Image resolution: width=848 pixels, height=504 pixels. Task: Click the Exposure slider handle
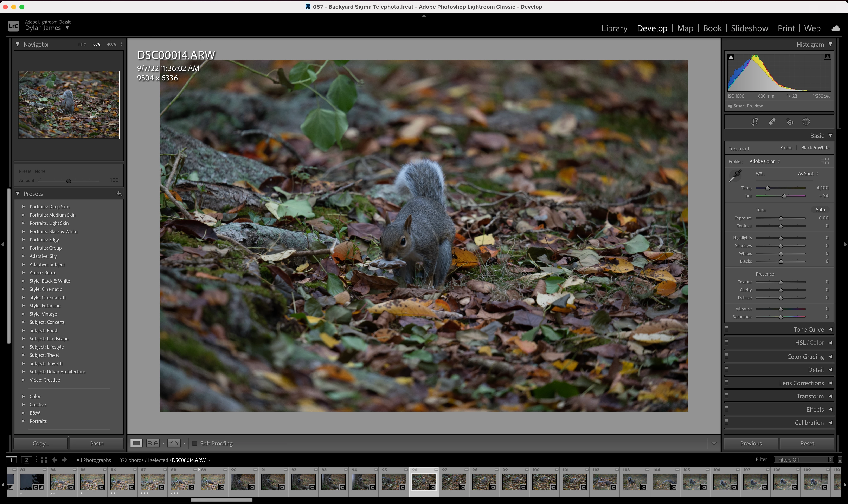point(781,218)
